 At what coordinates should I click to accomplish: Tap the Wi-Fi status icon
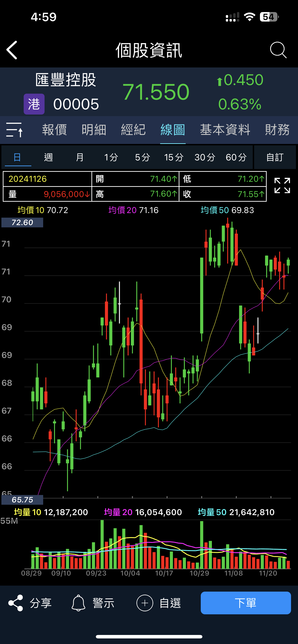coord(249,17)
